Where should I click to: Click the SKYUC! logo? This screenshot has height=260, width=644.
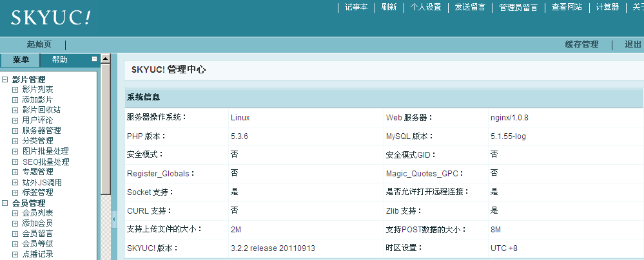click(x=50, y=17)
